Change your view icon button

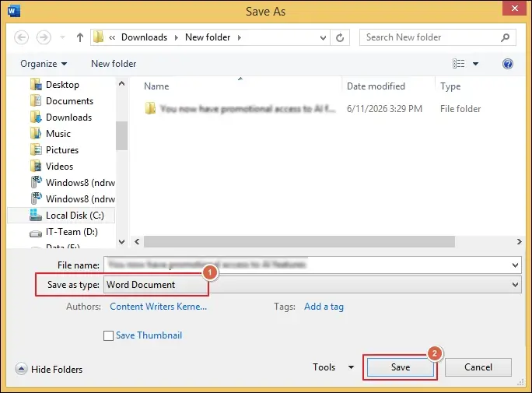[x=458, y=64]
